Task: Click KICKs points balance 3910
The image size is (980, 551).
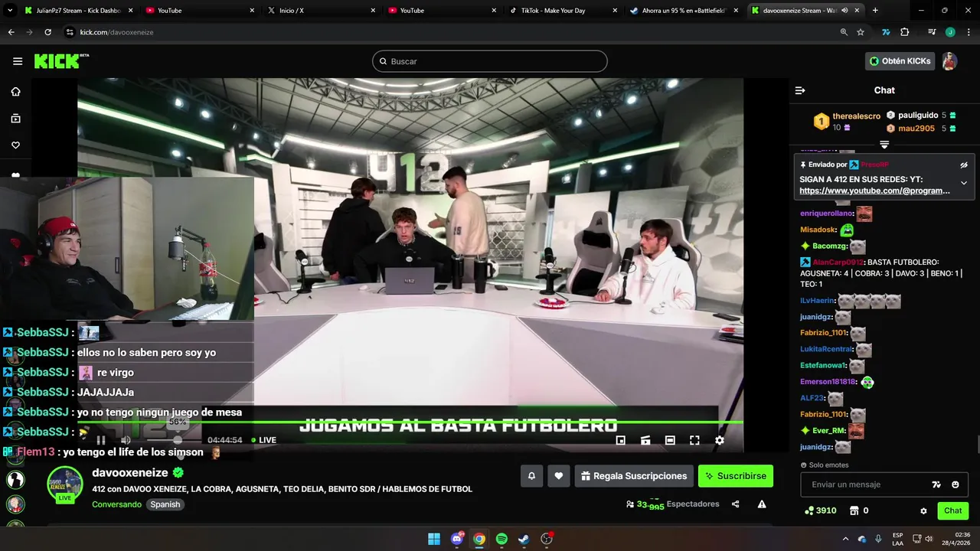Action: (x=820, y=510)
